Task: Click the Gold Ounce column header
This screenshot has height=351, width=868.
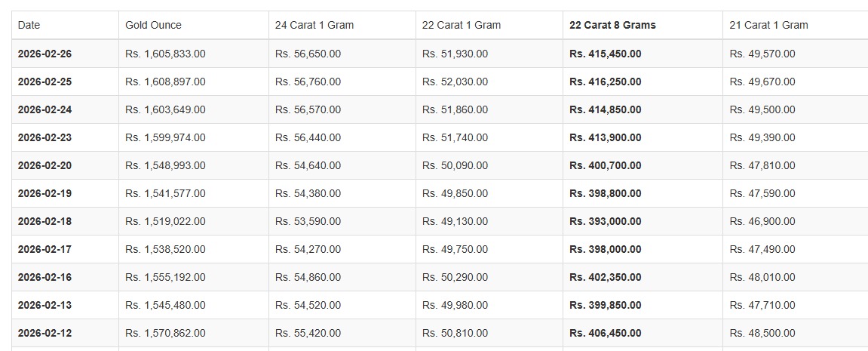Action: tap(153, 25)
